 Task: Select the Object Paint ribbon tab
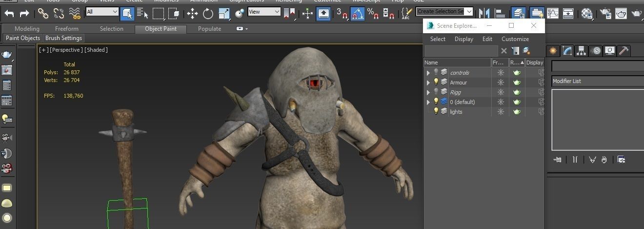tap(161, 29)
